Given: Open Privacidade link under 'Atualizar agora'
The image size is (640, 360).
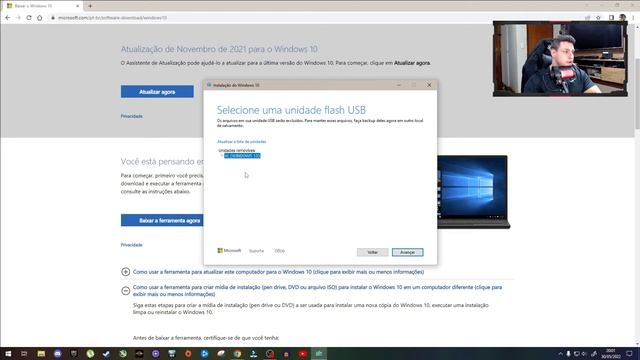Looking at the screenshot, I should 131,116.
